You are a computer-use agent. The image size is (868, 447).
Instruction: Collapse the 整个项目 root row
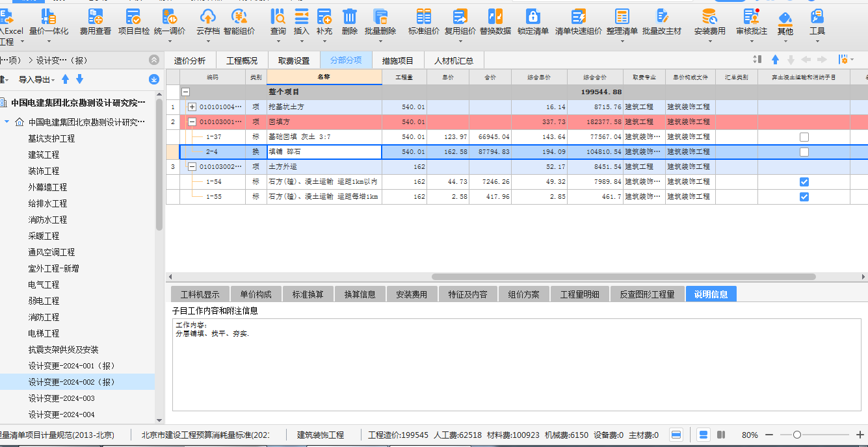coord(185,92)
